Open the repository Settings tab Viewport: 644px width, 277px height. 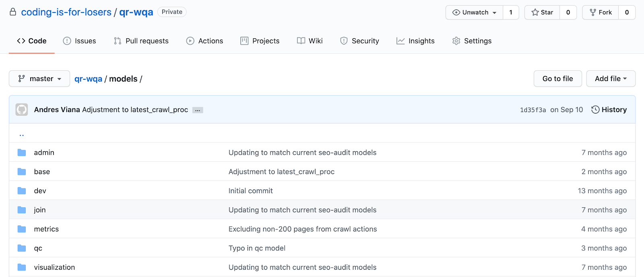(472, 41)
